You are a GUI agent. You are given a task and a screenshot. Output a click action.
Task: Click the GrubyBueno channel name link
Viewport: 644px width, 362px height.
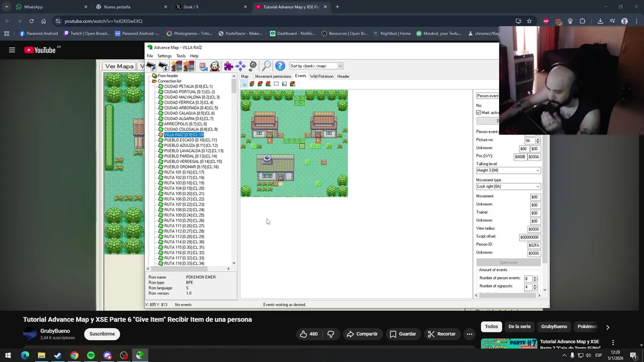tap(55, 331)
